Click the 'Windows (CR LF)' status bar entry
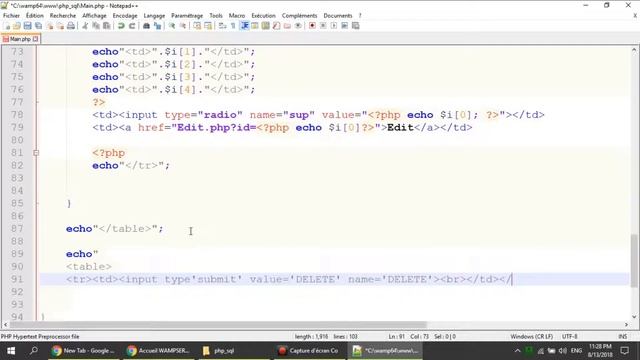This screenshot has width=640, height=360. pos(531,336)
